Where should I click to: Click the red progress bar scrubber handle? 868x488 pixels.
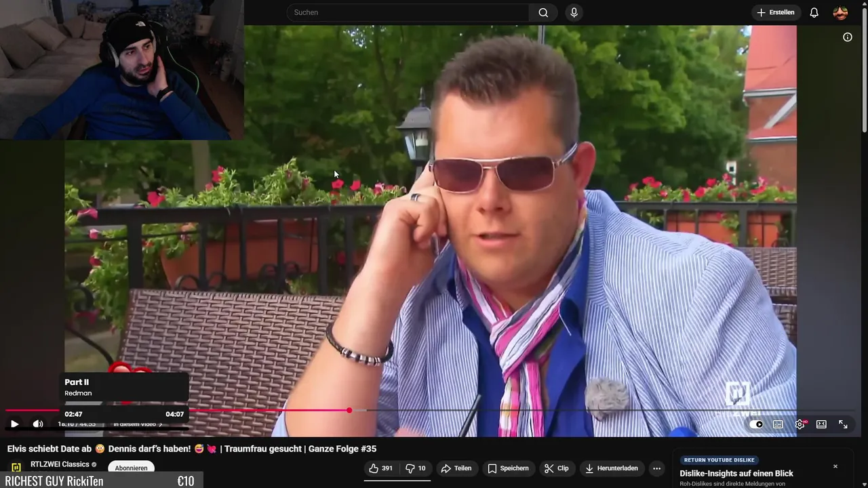tap(349, 411)
